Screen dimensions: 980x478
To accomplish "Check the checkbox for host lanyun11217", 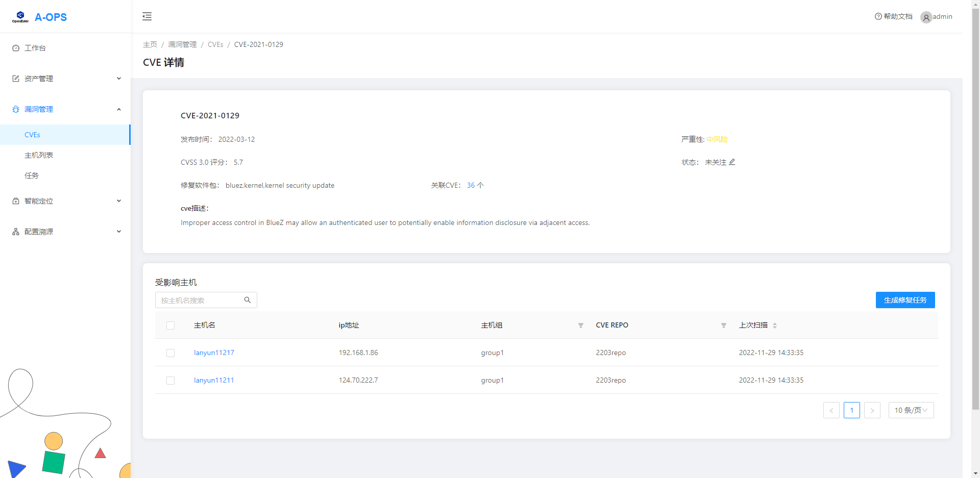I will (170, 353).
